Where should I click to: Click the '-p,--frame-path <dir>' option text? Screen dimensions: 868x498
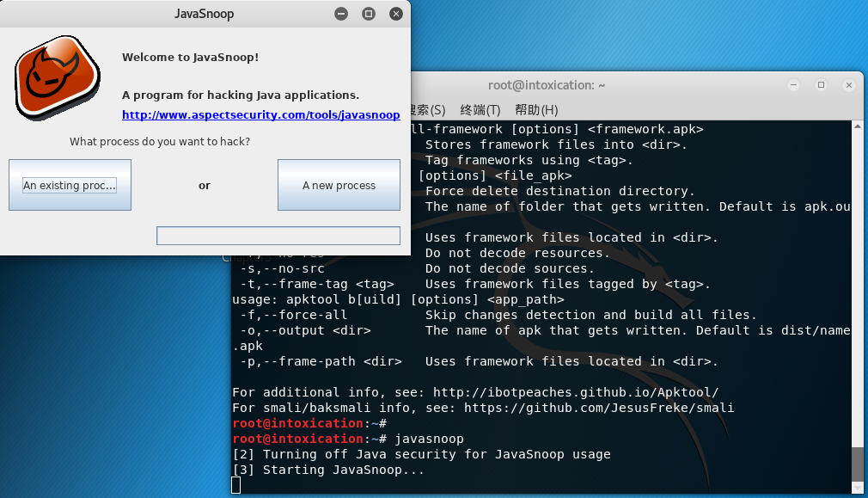tap(321, 361)
